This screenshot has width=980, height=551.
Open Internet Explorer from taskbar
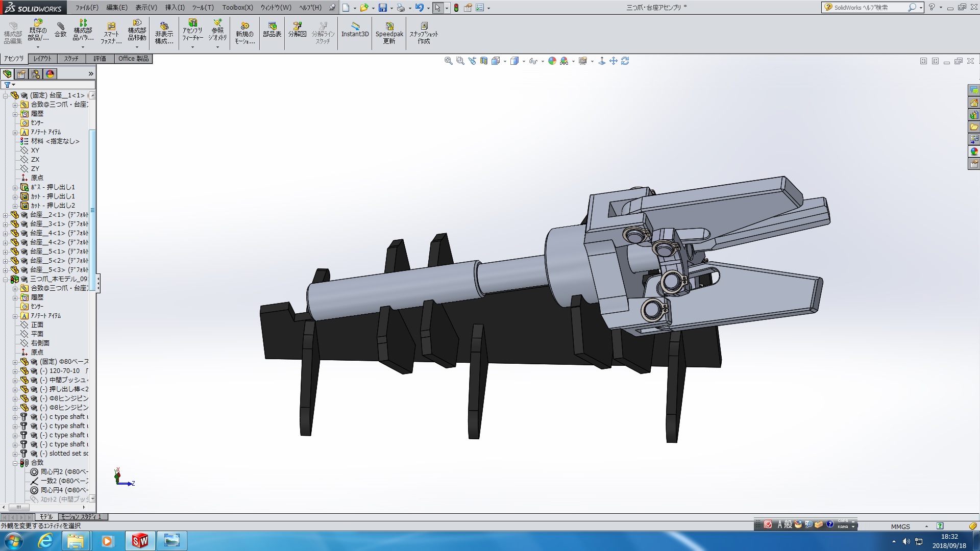point(45,541)
